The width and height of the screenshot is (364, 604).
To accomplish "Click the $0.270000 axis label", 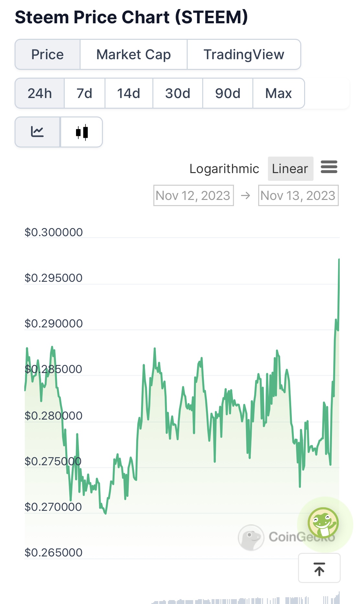I will (54, 507).
